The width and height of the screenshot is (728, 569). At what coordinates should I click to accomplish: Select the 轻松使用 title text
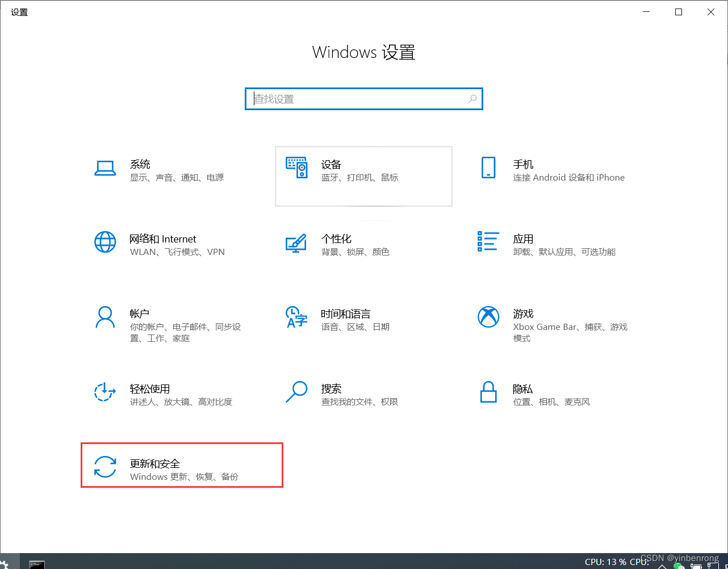pos(150,388)
